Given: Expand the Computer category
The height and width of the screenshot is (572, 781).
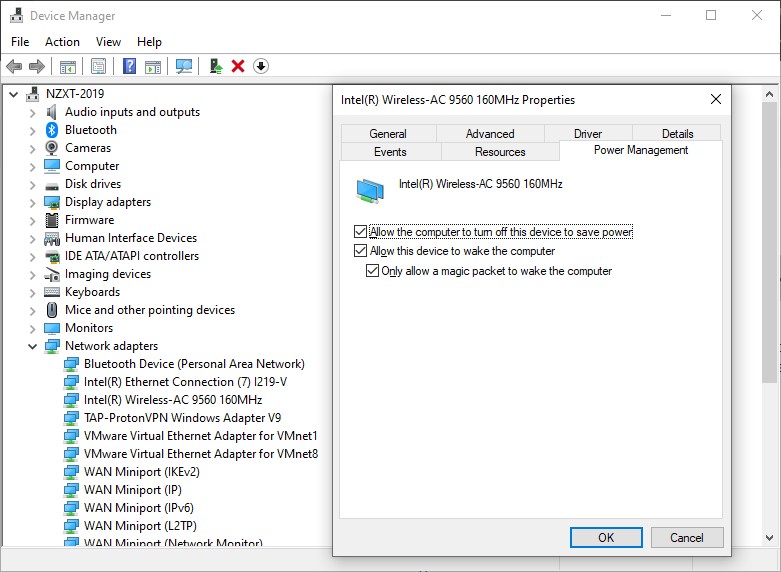Looking at the screenshot, I should 32,167.
